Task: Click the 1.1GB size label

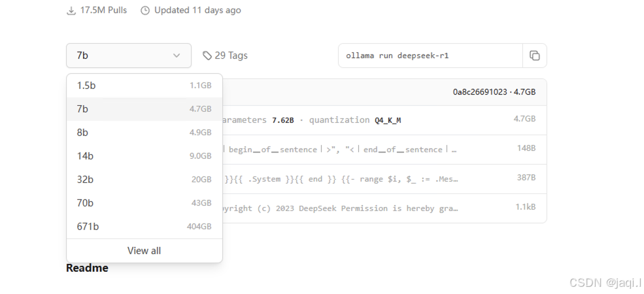Action: 201,86
